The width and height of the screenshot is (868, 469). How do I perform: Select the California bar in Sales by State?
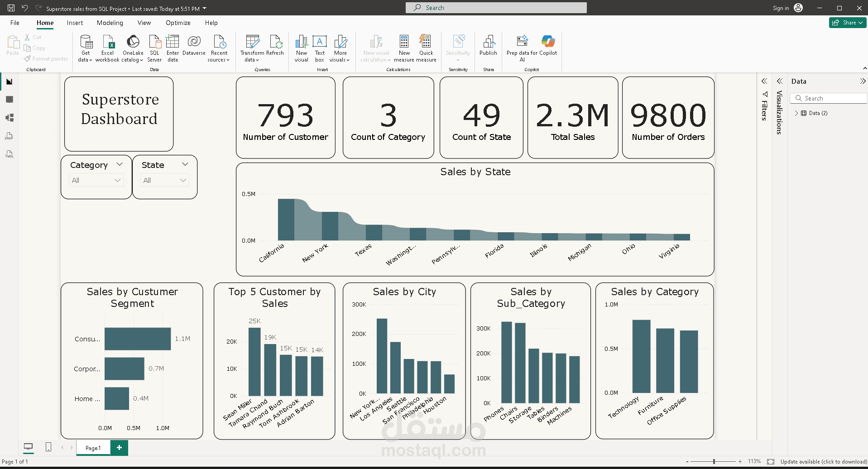coord(286,220)
